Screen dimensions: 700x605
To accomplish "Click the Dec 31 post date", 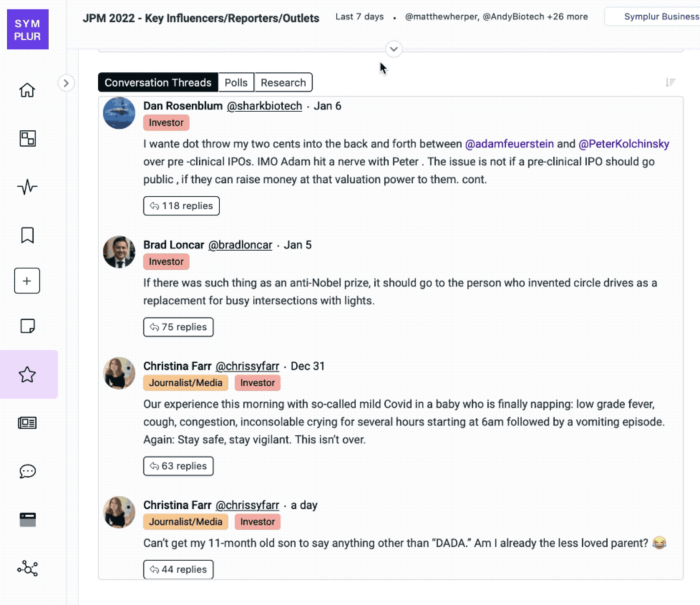I will tap(308, 366).
